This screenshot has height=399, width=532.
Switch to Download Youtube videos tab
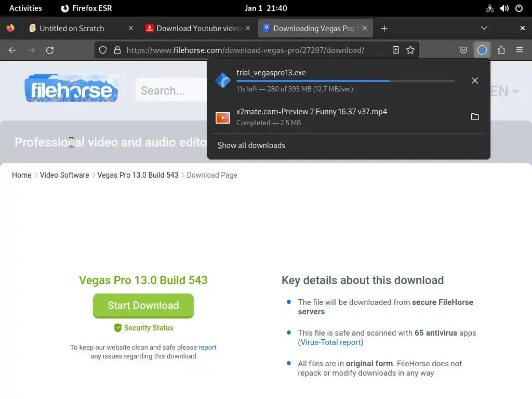198,29
